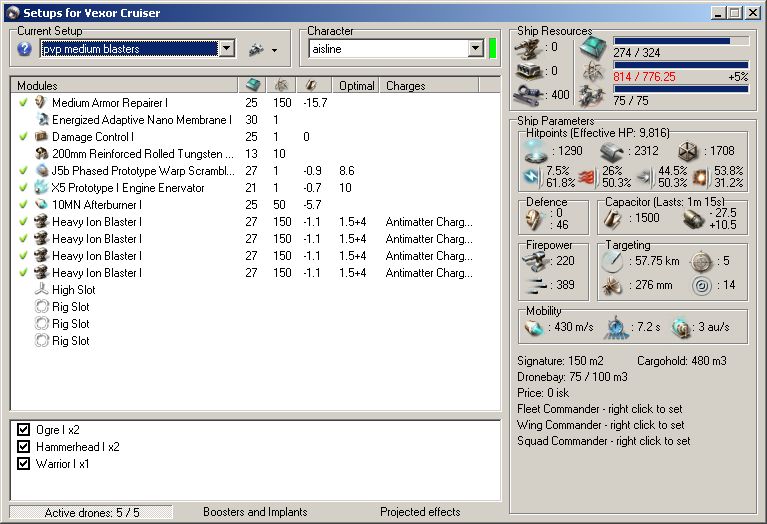Image resolution: width=767 pixels, height=524 pixels.
Task: Click the capacitor capacity icon showing 1500
Action: pyautogui.click(x=611, y=219)
